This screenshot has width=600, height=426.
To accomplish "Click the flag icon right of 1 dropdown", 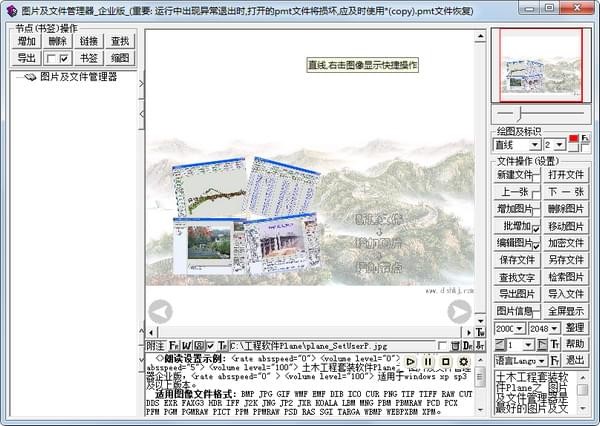I will 542,345.
